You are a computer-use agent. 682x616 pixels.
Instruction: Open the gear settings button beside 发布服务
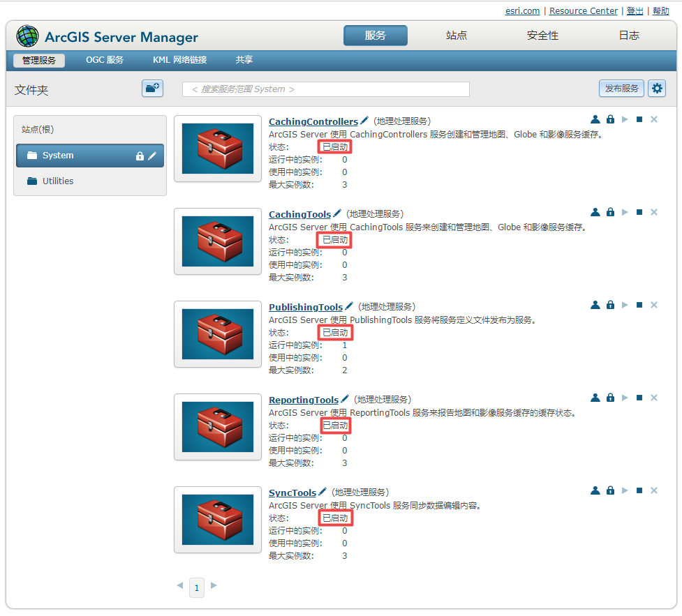(x=657, y=89)
